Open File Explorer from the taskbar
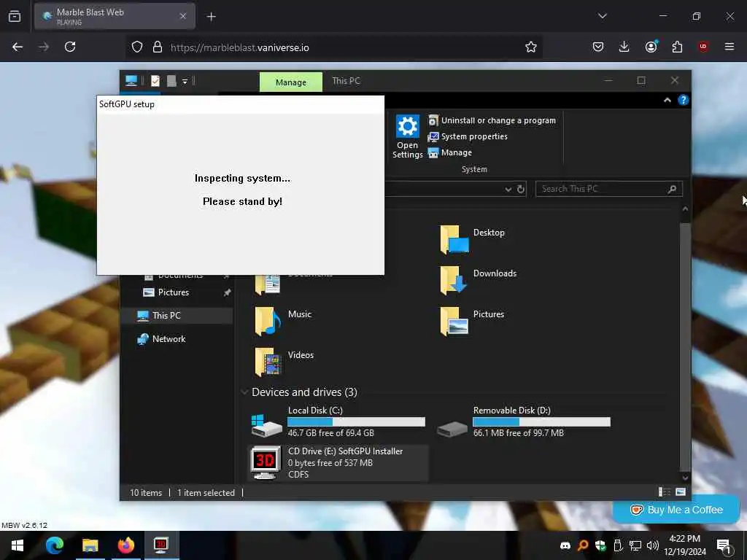Image resolution: width=747 pixels, height=560 pixels. pos(90,545)
